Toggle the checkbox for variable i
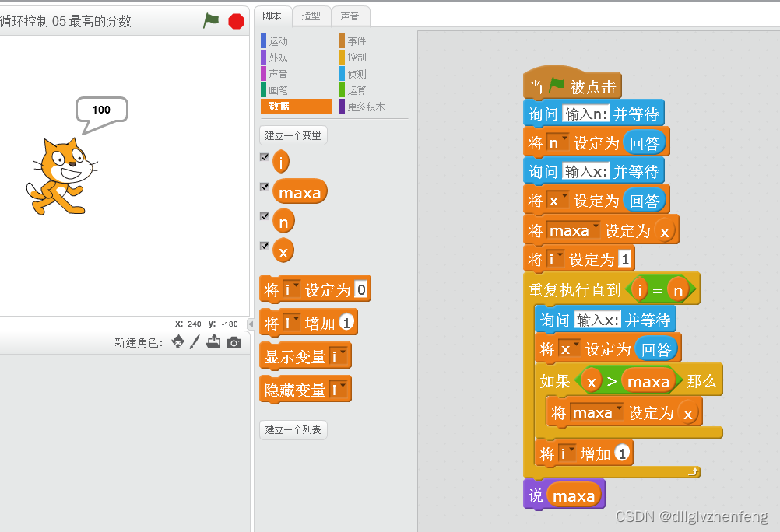 (264, 156)
